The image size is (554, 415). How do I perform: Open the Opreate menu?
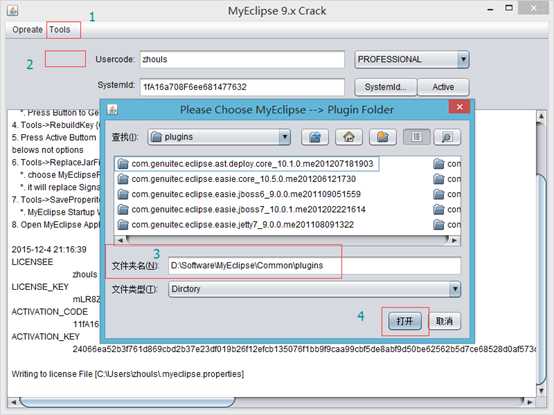27,30
